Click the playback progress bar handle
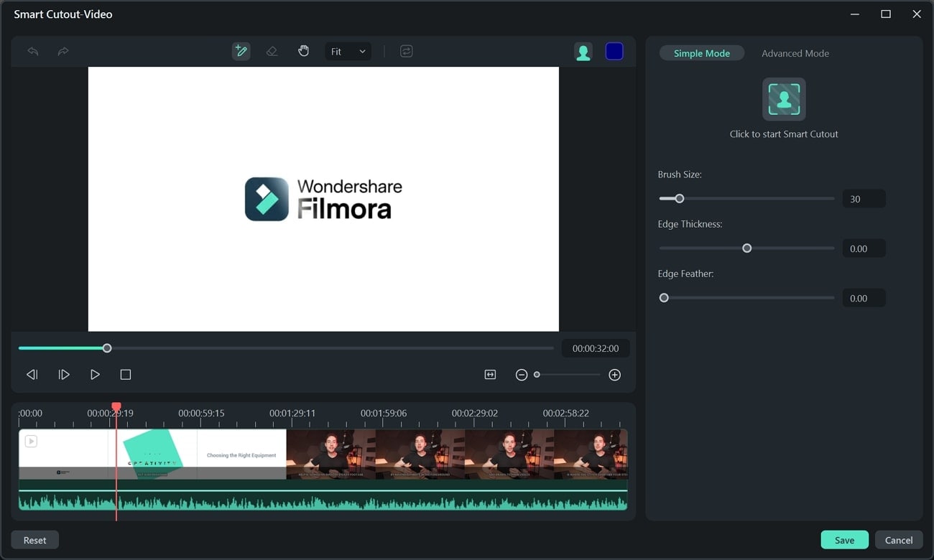Viewport: 934px width, 560px height. click(x=107, y=348)
